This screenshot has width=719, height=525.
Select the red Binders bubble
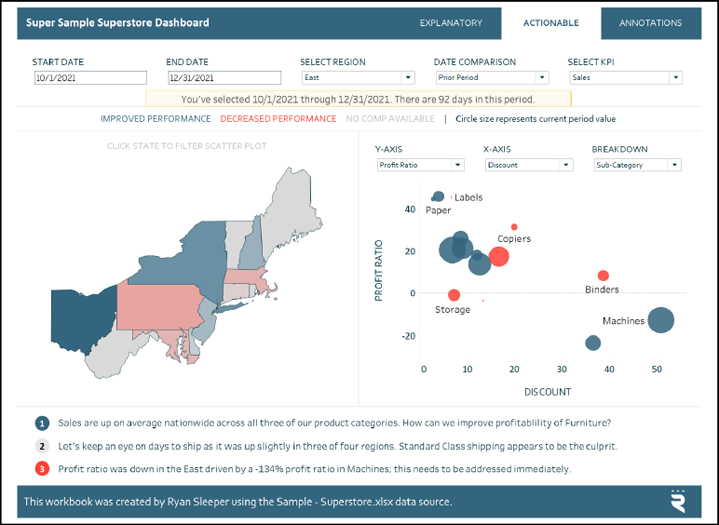[x=603, y=276]
